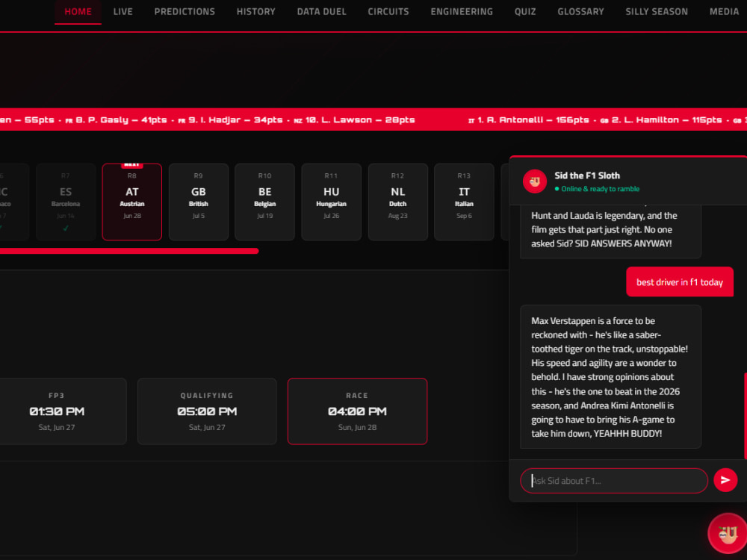This screenshot has height=560, width=747.
Task: Open the Engineering tab
Action: pyautogui.click(x=462, y=11)
